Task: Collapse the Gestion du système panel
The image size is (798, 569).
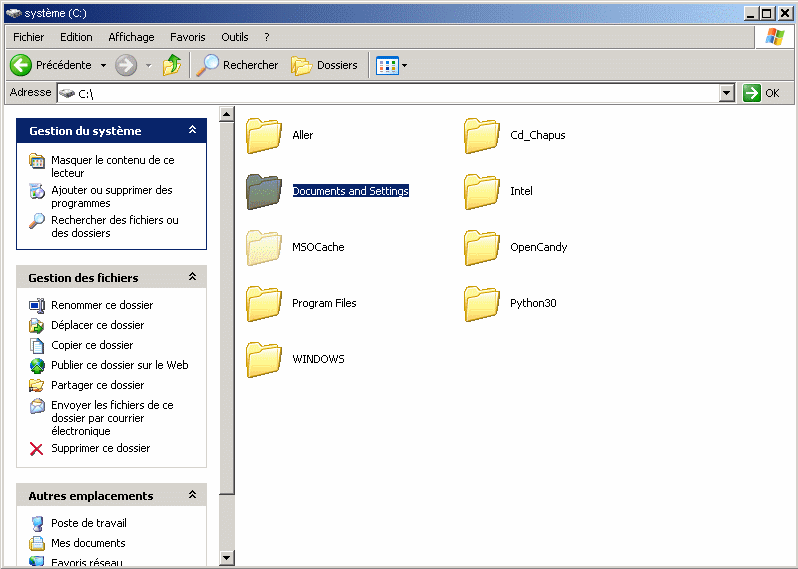Action: 192,130
